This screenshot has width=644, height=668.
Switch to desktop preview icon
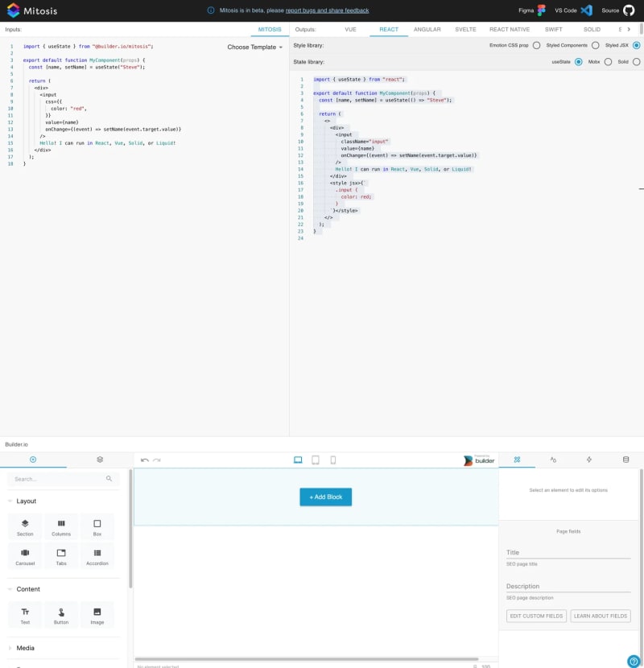click(x=298, y=460)
